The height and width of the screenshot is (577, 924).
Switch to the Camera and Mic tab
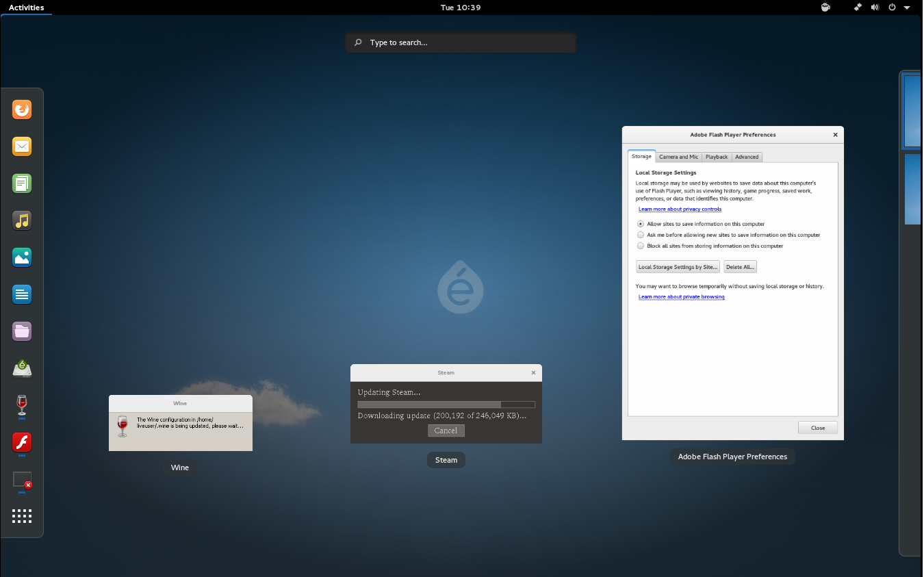coord(679,157)
